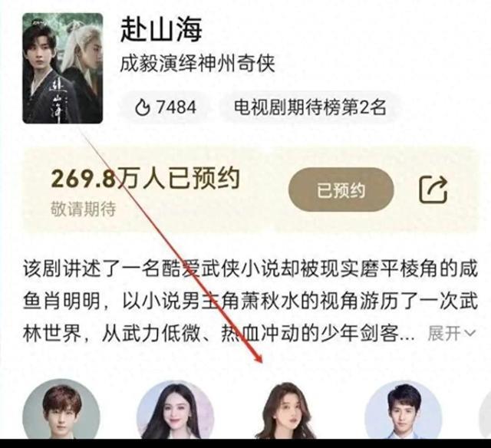The image size is (491, 448).
Task: Open the 赴山海 poster thumbnail
Action: [63, 68]
